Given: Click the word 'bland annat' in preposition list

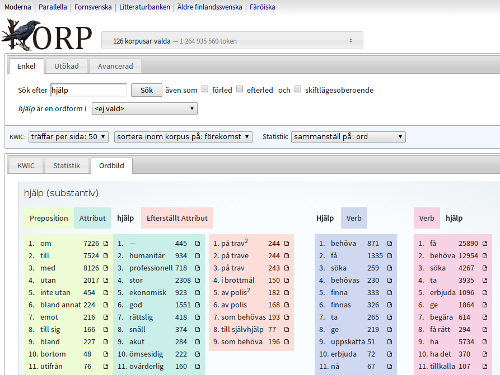Looking at the screenshot, I should tap(61, 305).
